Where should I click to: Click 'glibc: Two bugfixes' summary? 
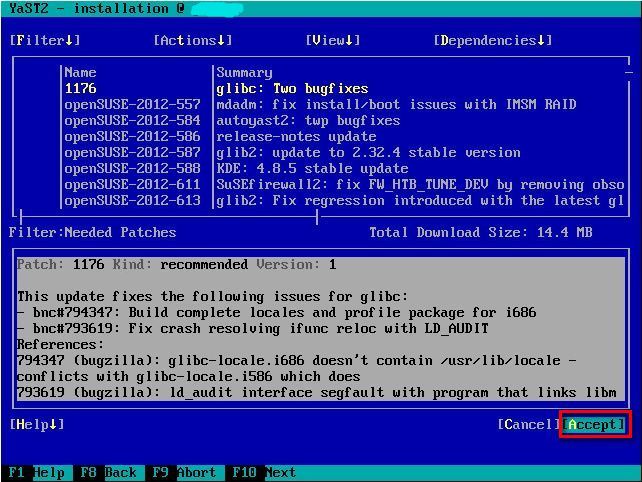(292, 88)
